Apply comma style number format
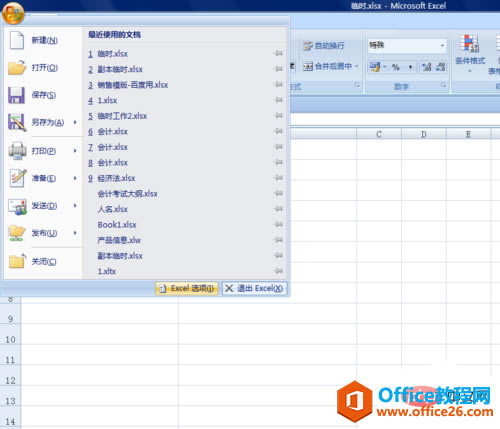 410,67
